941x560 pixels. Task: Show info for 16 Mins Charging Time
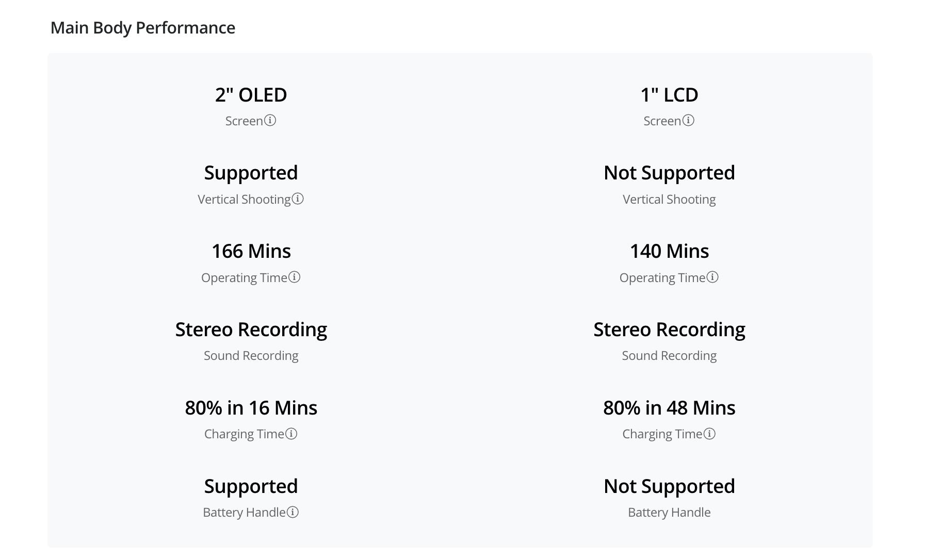point(291,434)
